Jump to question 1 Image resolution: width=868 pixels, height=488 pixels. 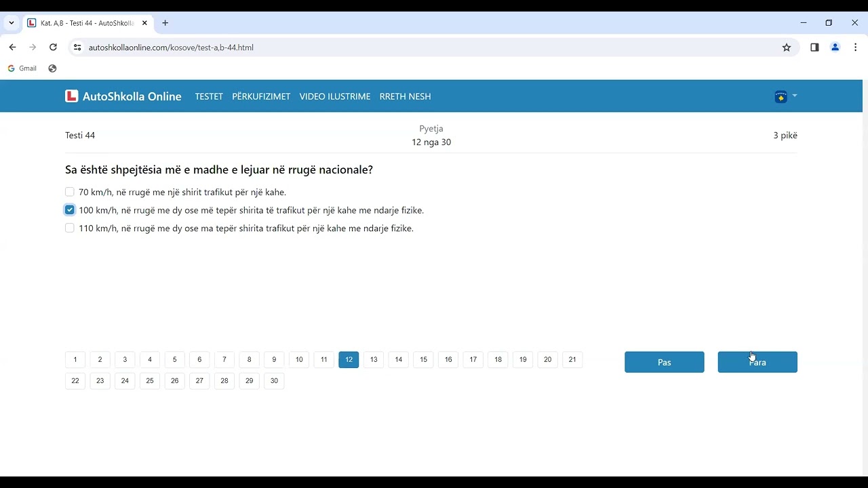point(75,359)
